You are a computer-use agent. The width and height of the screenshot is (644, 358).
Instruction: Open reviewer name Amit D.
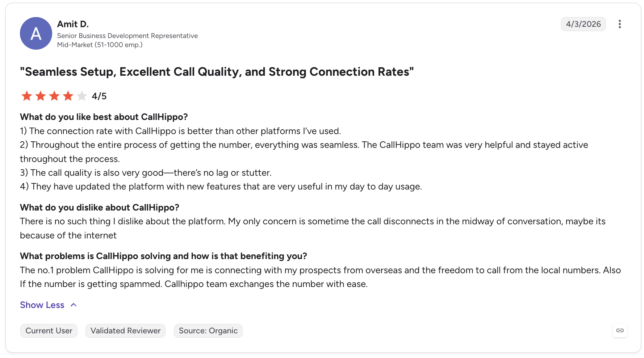[73, 24]
